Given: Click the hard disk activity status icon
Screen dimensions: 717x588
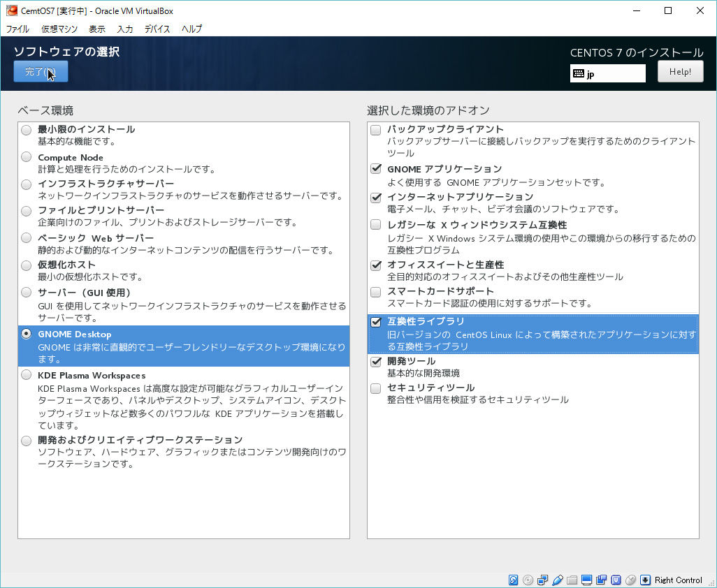Looking at the screenshot, I should [x=513, y=580].
